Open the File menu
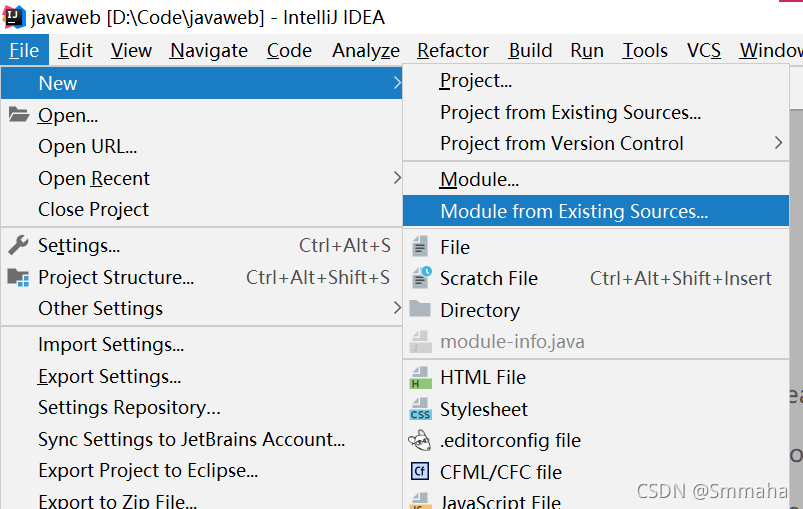The width and height of the screenshot is (803, 509). (x=24, y=50)
